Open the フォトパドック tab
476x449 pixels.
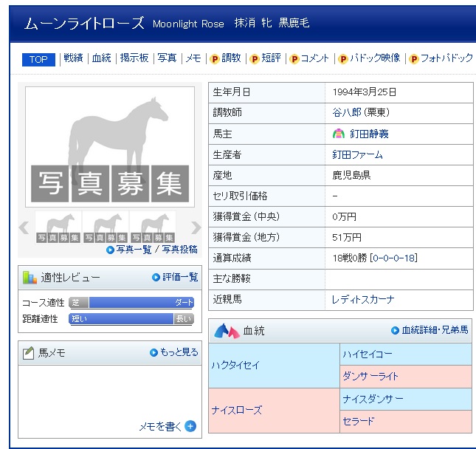(446, 58)
